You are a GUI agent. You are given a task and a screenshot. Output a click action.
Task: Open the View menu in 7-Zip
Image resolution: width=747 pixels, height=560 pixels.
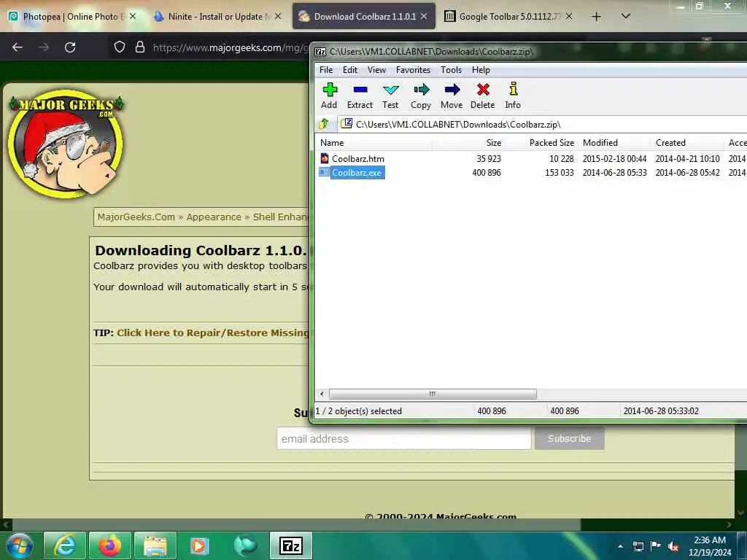tap(376, 70)
